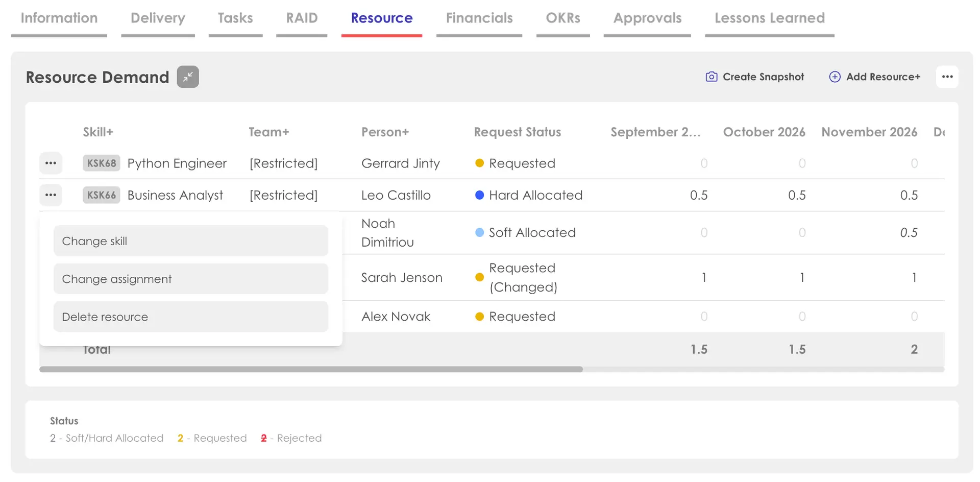Choose Change skill from context menu

pyautogui.click(x=191, y=241)
